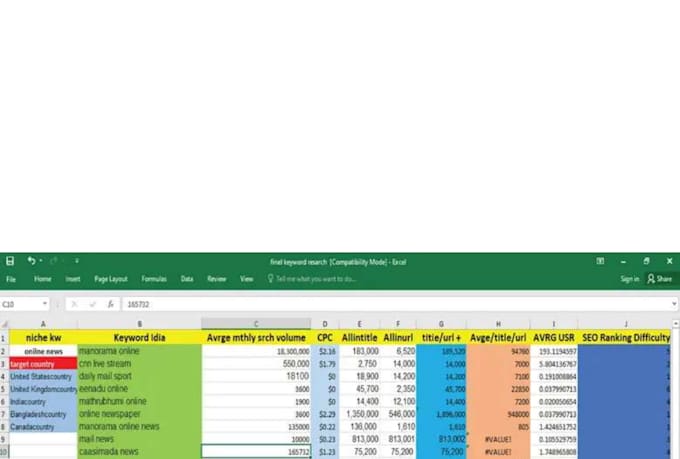Click the 'Canadacountry' cell
Image resolution: width=680 pixels, height=459 pixels.
point(43,427)
